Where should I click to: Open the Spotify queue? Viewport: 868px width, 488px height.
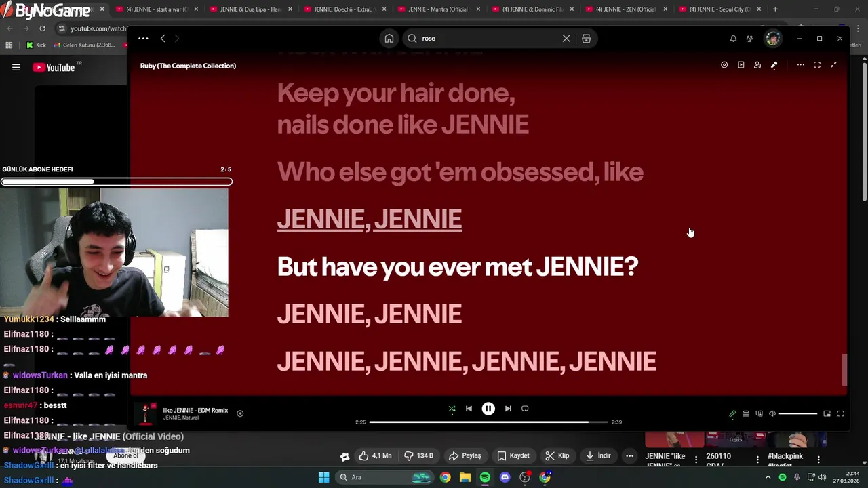point(746,413)
